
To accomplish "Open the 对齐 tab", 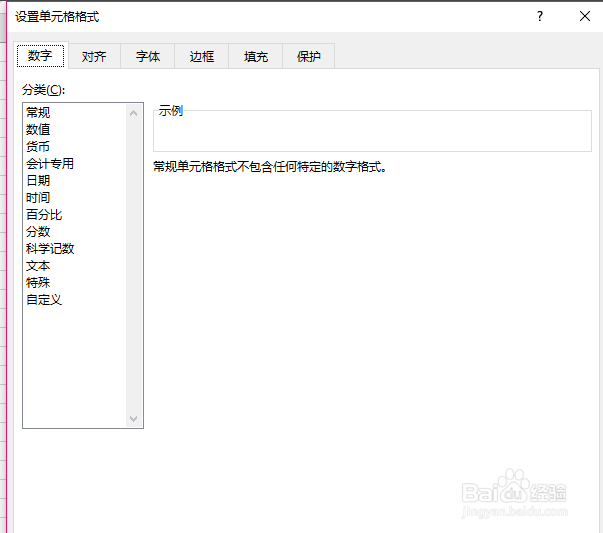I will pyautogui.click(x=94, y=57).
